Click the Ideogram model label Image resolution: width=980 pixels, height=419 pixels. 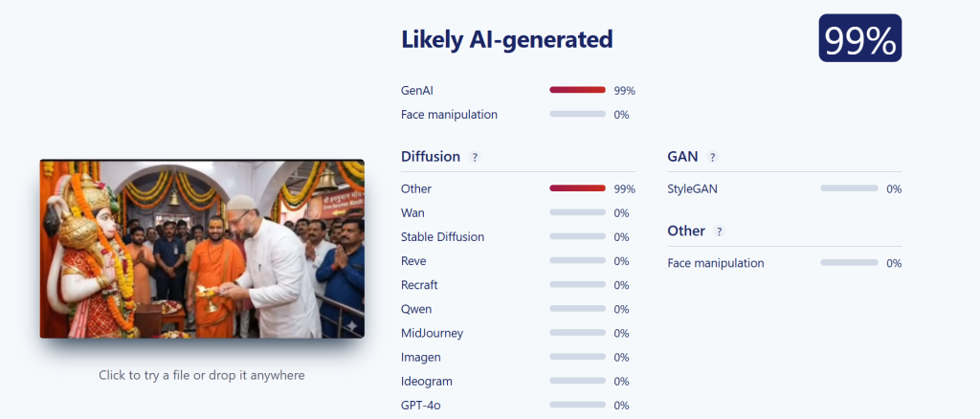[426, 382]
